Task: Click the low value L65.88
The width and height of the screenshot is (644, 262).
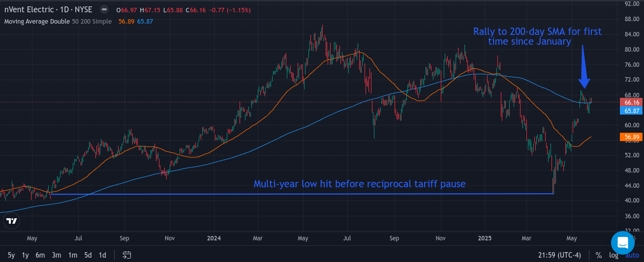Action: pos(172,9)
